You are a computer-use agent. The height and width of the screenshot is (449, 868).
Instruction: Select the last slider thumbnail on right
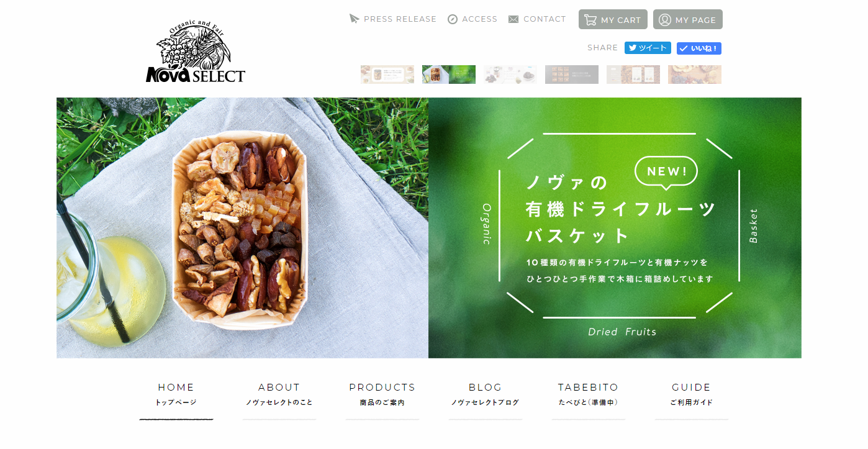tap(695, 75)
